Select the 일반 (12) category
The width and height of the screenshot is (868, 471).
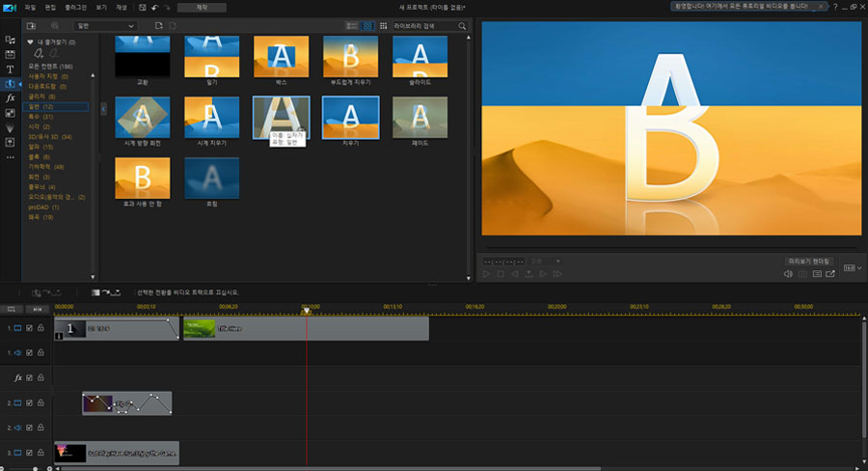coord(55,106)
